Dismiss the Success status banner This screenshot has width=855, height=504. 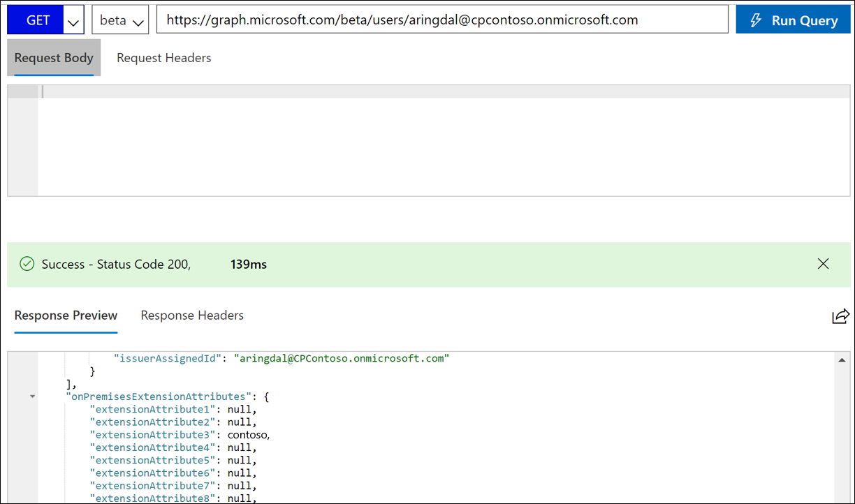[823, 264]
